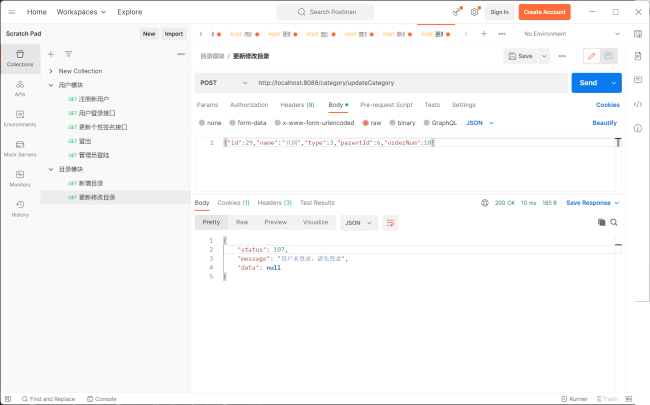Screen dimensions: 650x405
Task: Open the Save button dropdown arrow
Action: [x=544, y=56]
